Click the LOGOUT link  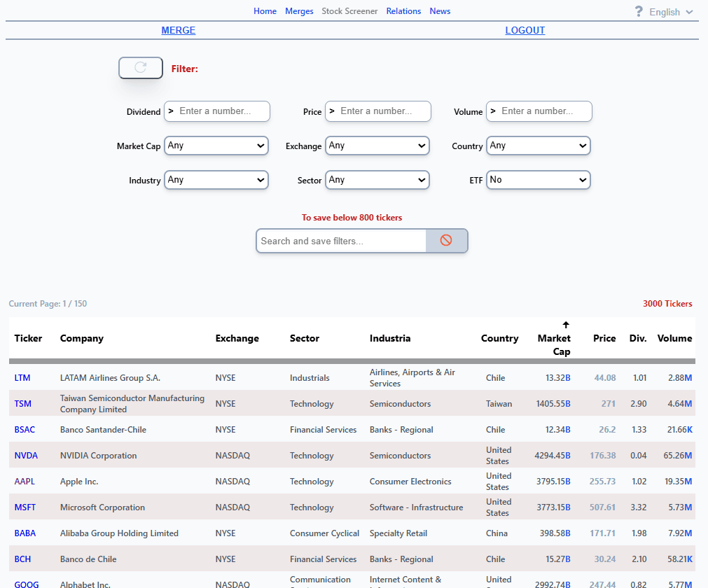(525, 30)
